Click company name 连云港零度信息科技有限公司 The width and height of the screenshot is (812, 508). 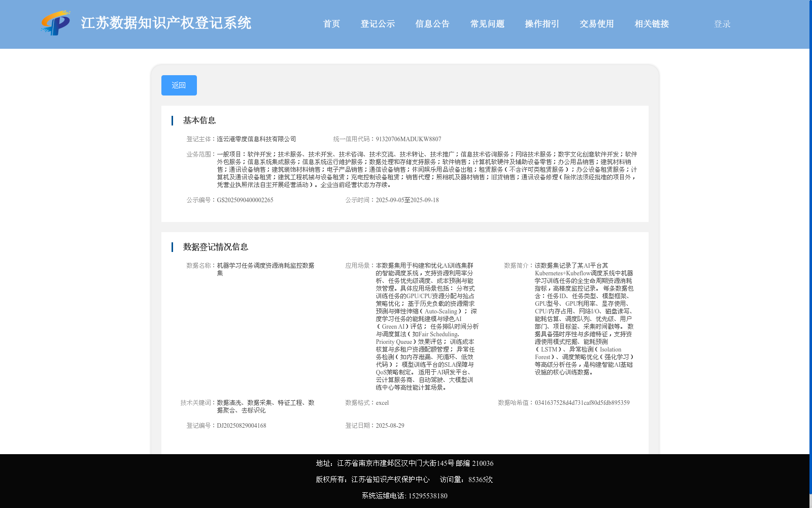256,139
